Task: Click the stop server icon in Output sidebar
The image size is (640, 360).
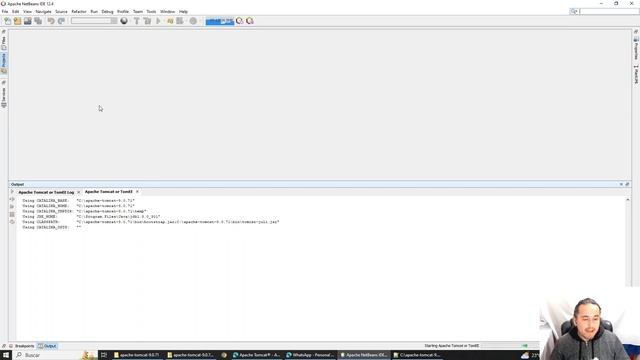Action: click(x=12, y=214)
